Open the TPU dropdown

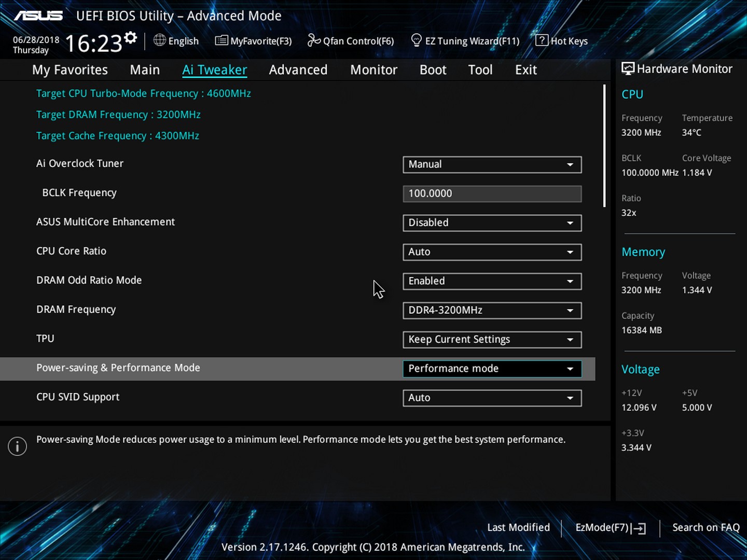coord(492,340)
